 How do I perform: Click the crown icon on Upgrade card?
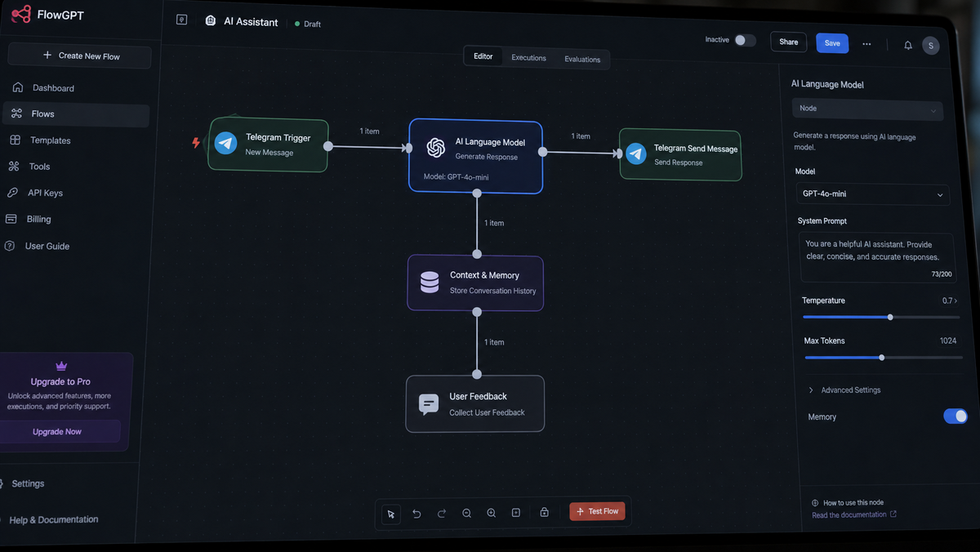click(61, 366)
